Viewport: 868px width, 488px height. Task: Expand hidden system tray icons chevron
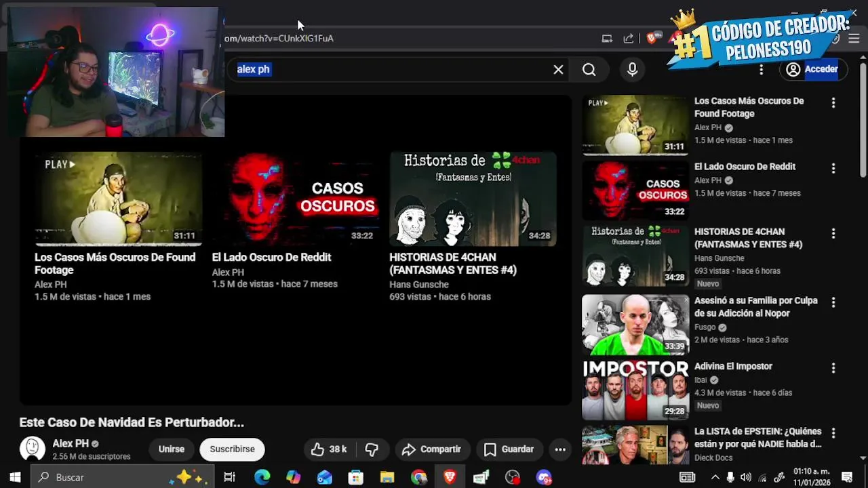click(715, 477)
